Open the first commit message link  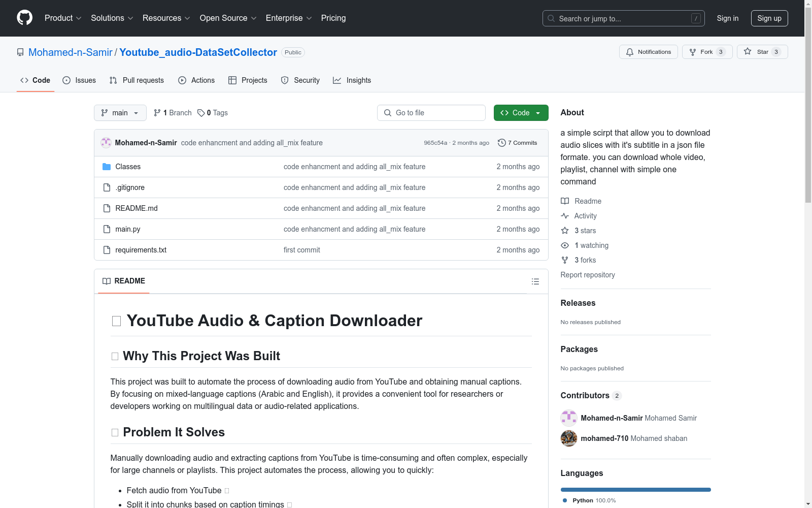coord(302,250)
